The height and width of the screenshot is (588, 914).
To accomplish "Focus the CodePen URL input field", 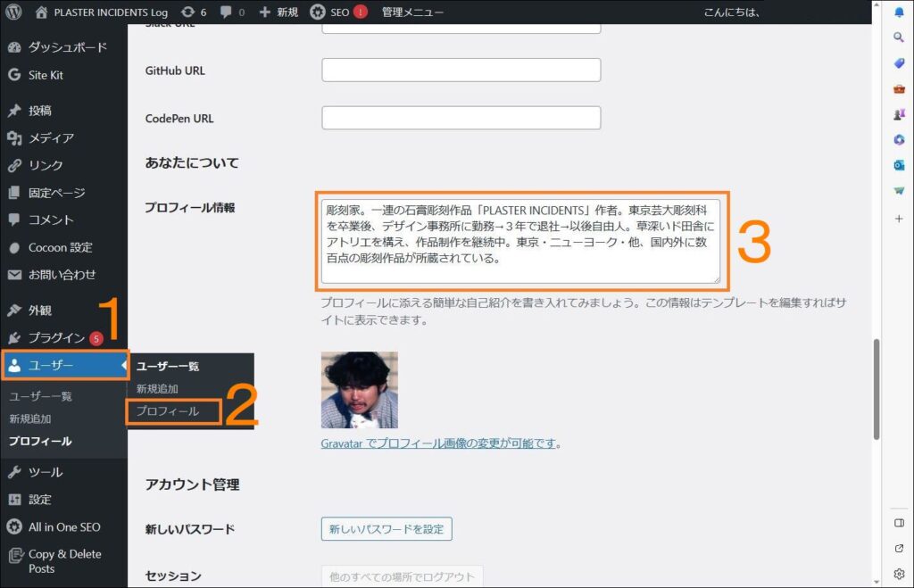I will click(461, 118).
